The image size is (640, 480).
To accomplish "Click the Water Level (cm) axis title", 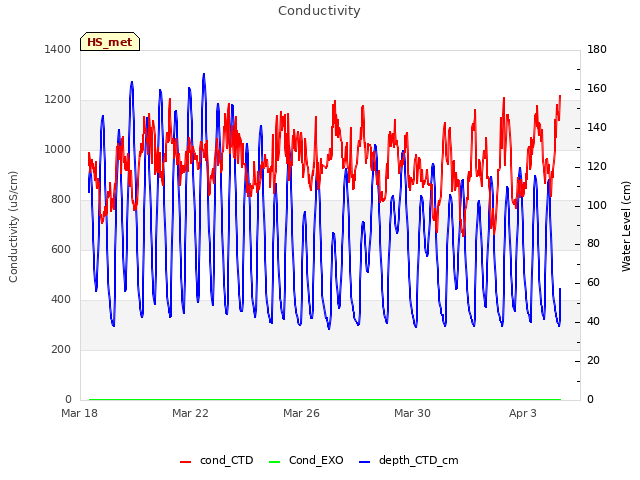I will [626, 227].
